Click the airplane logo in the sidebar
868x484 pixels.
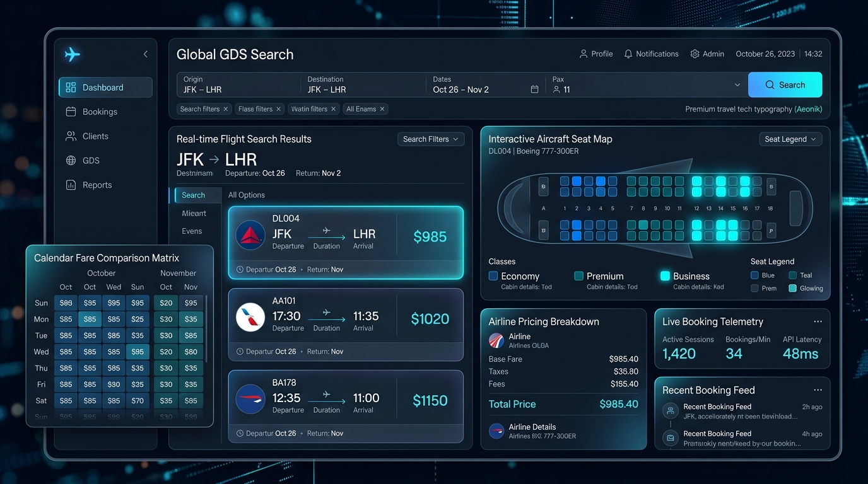tap(73, 54)
